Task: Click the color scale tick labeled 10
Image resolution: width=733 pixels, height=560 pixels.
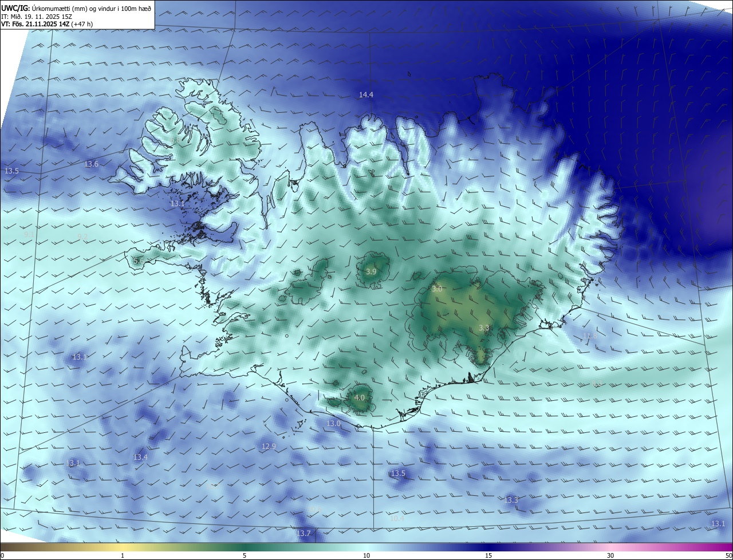Action: (x=366, y=556)
